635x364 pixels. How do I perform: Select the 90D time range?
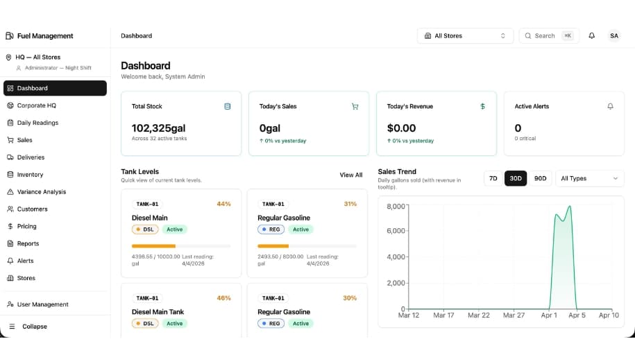tap(540, 178)
